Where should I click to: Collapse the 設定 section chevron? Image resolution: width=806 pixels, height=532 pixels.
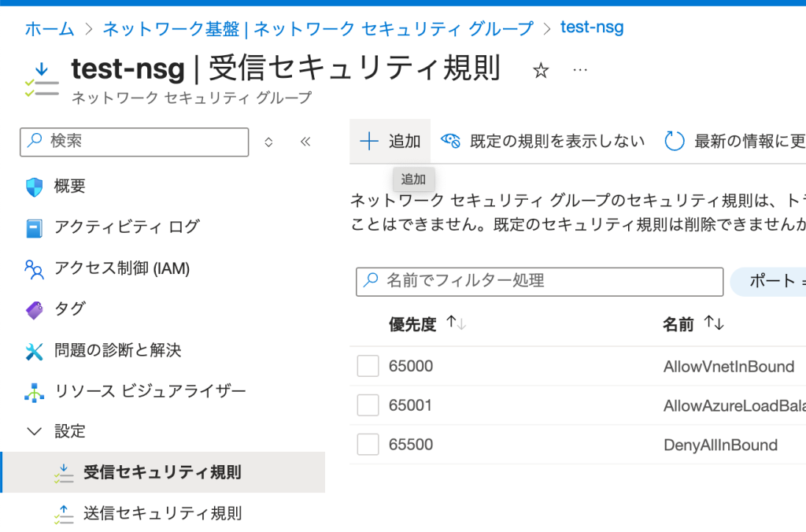point(35,431)
